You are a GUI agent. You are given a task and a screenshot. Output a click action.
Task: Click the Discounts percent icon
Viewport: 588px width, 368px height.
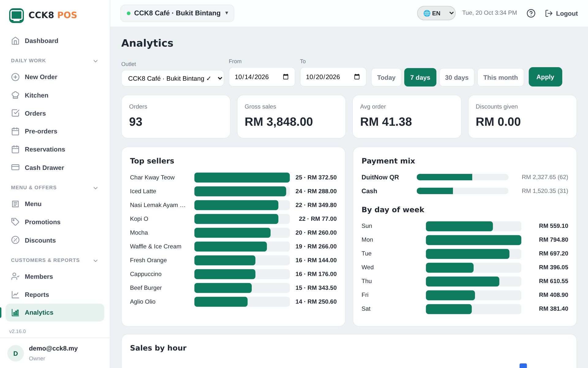coord(15,240)
